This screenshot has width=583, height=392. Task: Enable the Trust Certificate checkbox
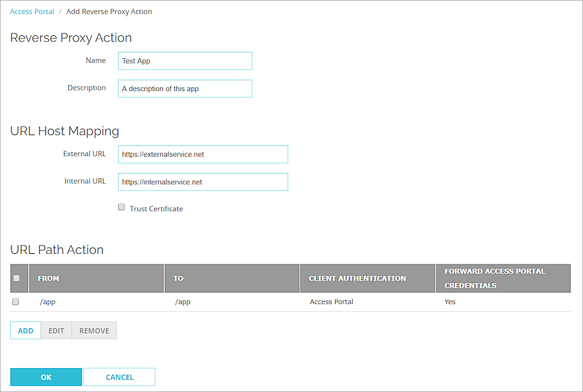[121, 208]
